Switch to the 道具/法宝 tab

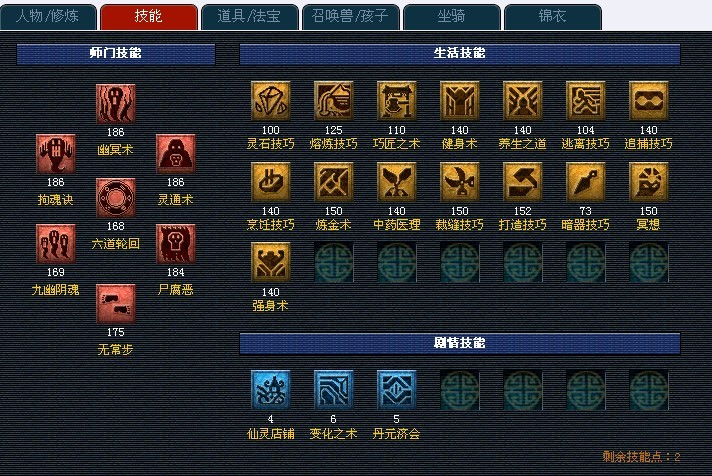(x=249, y=17)
